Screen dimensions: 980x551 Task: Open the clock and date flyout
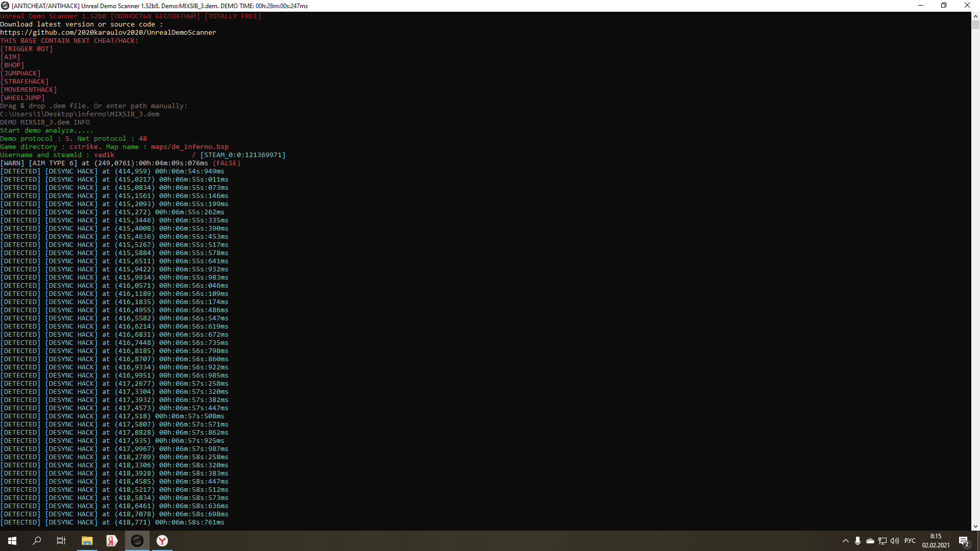(x=936, y=541)
